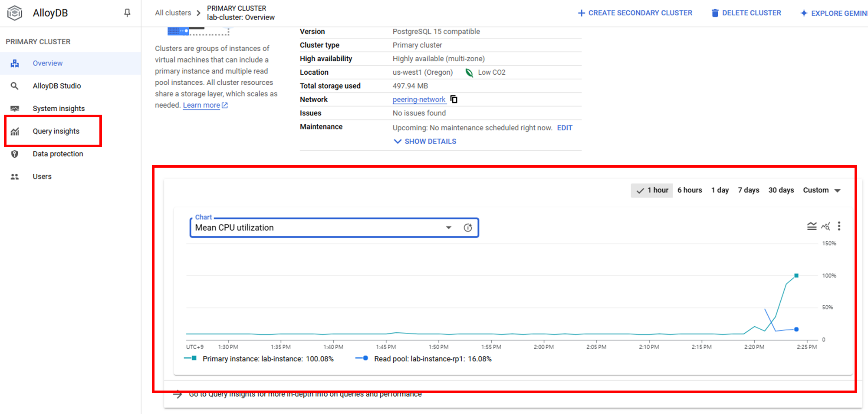Select the 7 days time range

click(x=749, y=190)
